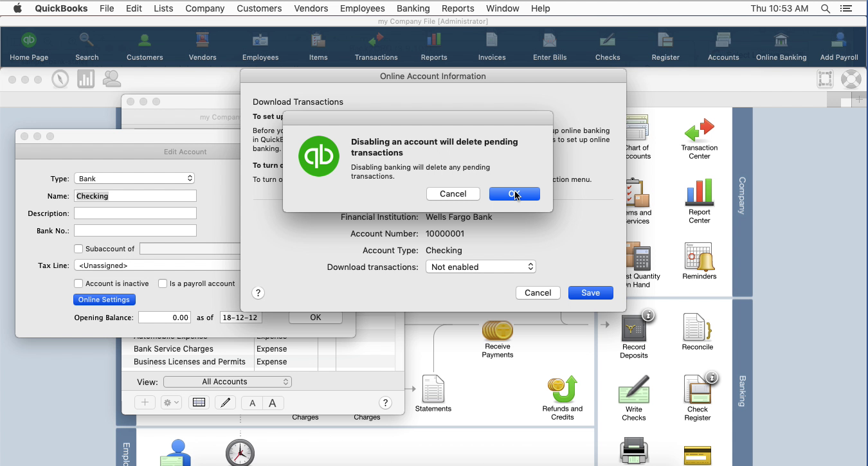
Task: Click Save in Online Account Information
Action: click(x=591, y=293)
